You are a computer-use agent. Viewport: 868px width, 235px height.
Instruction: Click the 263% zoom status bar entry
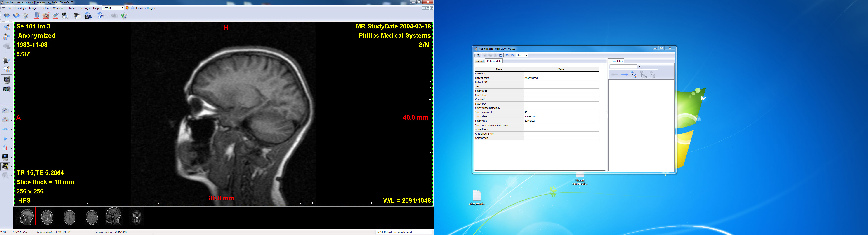click(x=4, y=232)
